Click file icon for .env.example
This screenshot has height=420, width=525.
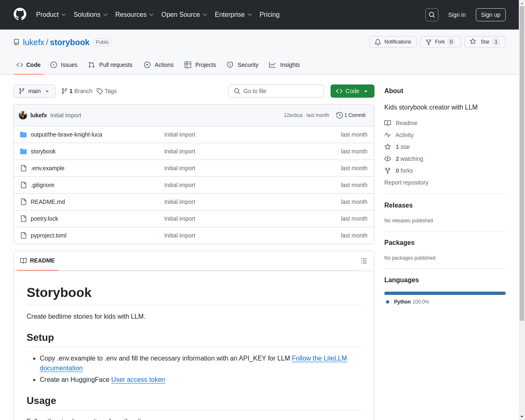pos(23,168)
